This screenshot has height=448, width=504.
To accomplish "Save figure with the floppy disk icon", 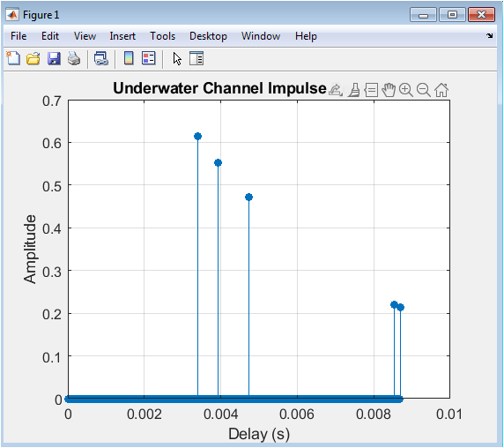I will tap(54, 58).
